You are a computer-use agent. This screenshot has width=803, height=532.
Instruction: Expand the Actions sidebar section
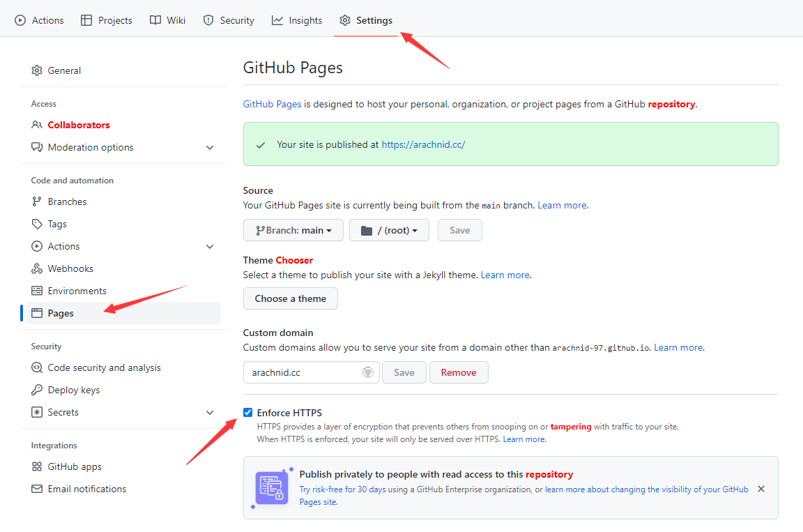[x=210, y=246]
